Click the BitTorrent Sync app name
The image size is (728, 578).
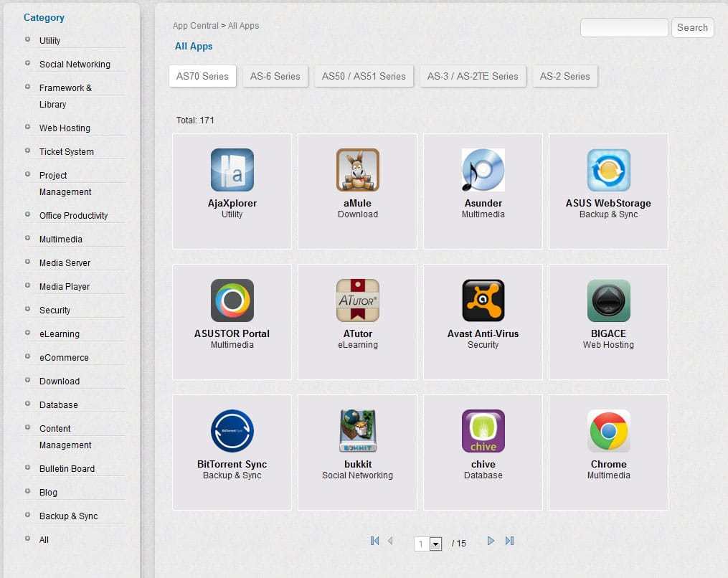(x=232, y=464)
